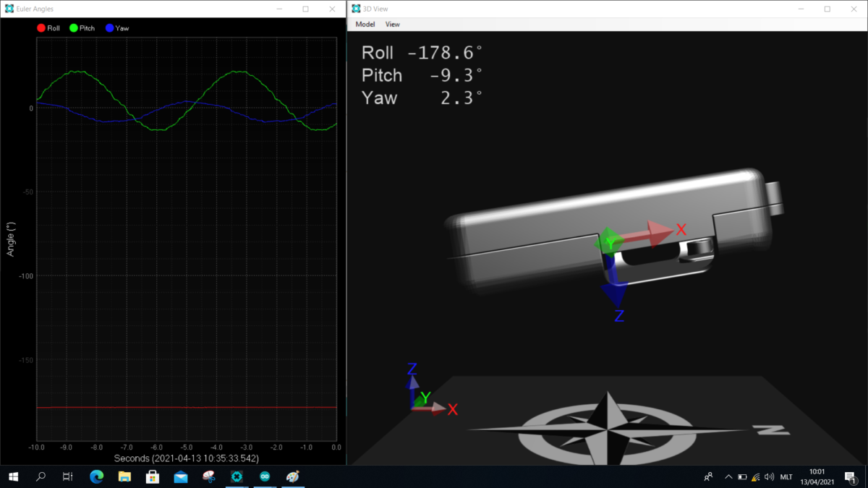Click the red Roll legend color dot
The image size is (868, 488).
pyautogui.click(x=41, y=28)
